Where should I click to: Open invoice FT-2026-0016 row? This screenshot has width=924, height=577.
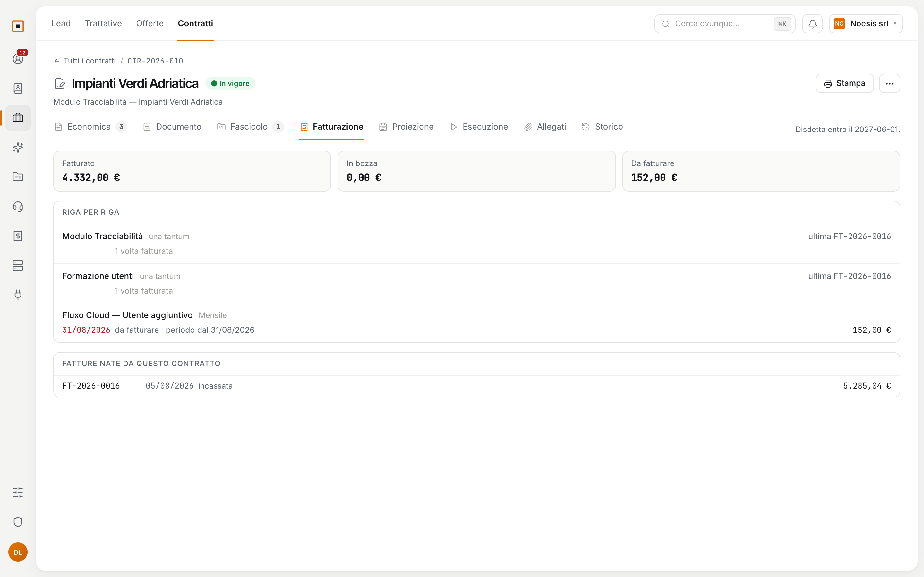point(476,386)
